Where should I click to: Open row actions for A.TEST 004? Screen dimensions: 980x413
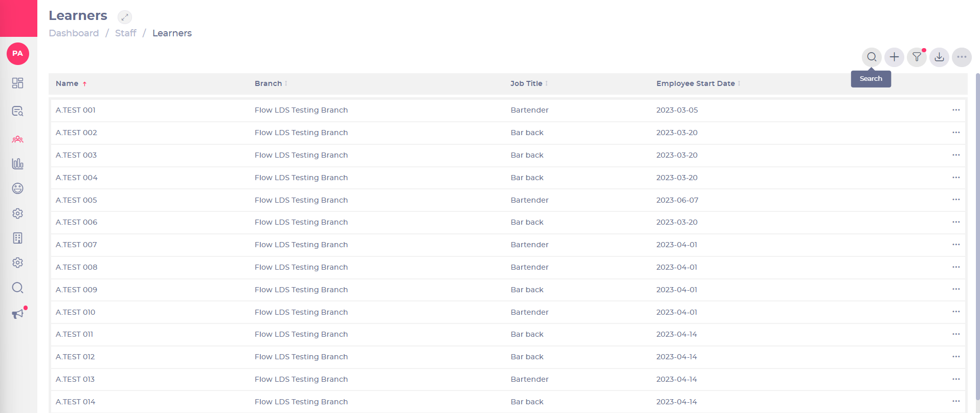[x=956, y=178]
